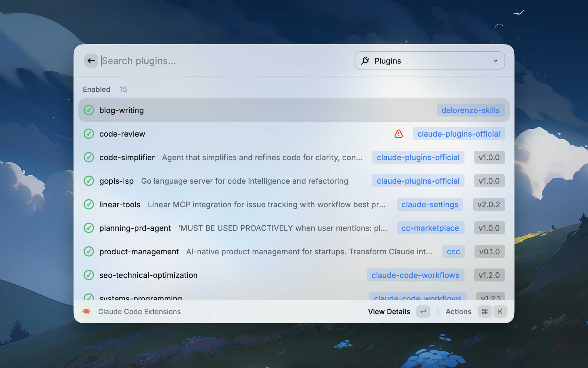Click the Actions button
Screen dimensions: 588x368
pos(458,311)
